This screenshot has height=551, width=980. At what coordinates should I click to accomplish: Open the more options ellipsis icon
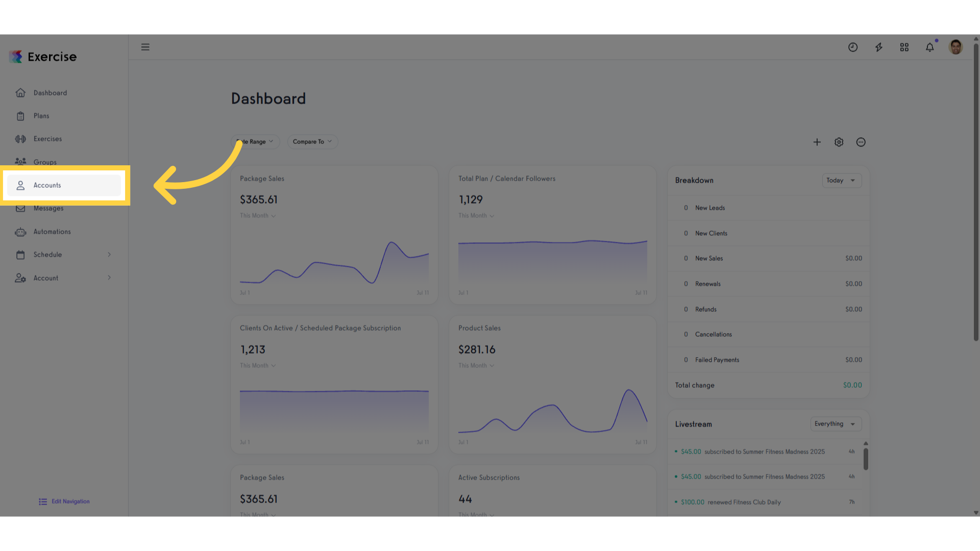[x=861, y=142]
